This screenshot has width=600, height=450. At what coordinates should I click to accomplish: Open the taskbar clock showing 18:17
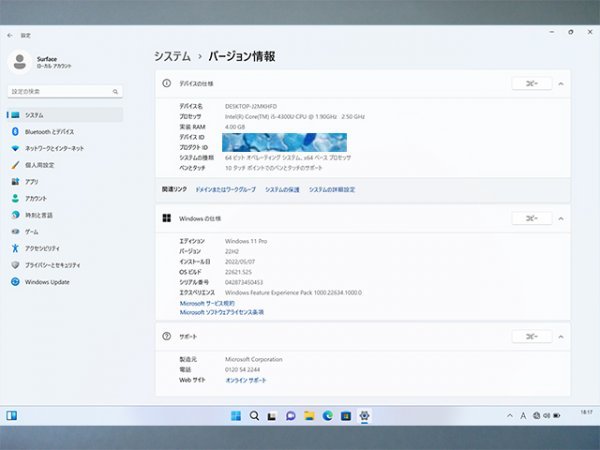point(586,412)
